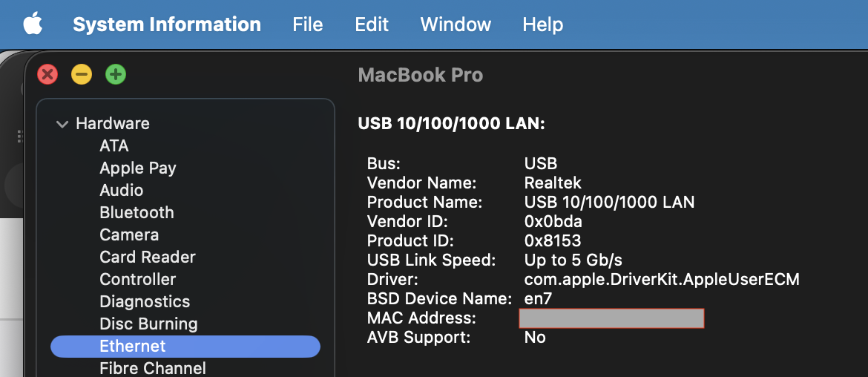Click the red close window button
This screenshot has width=868, height=377.
point(47,74)
